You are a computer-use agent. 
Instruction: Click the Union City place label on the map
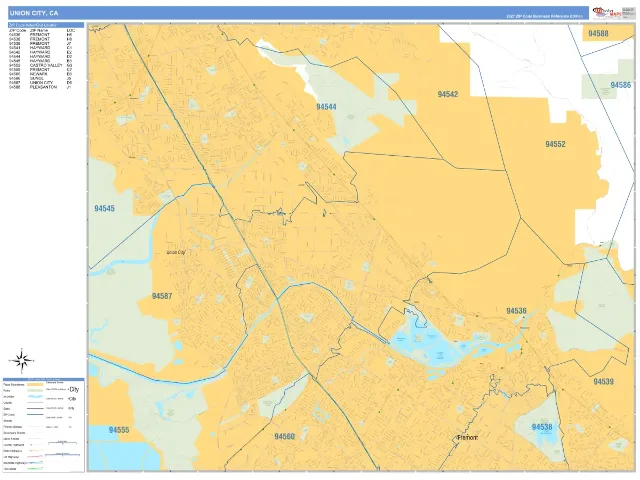pos(176,252)
